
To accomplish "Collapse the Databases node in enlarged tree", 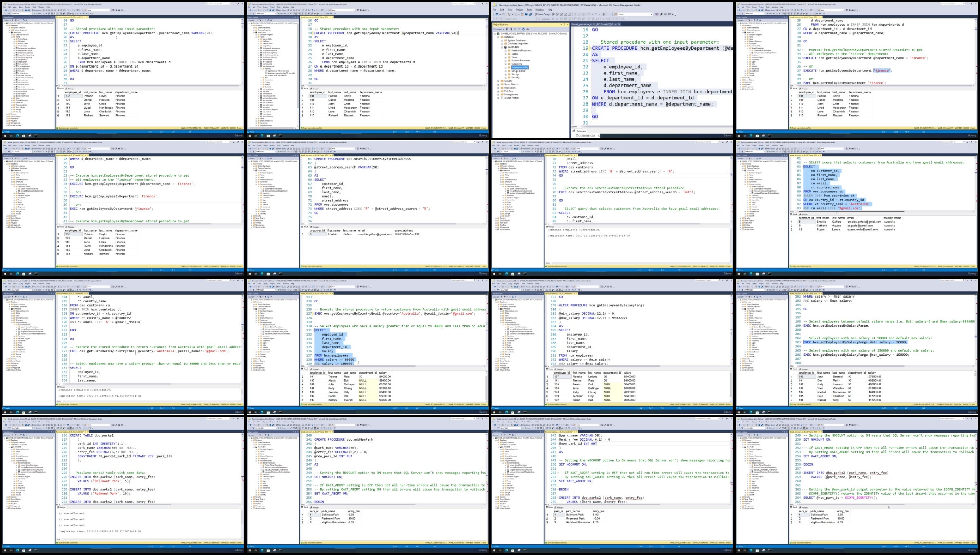I will tap(498, 37).
